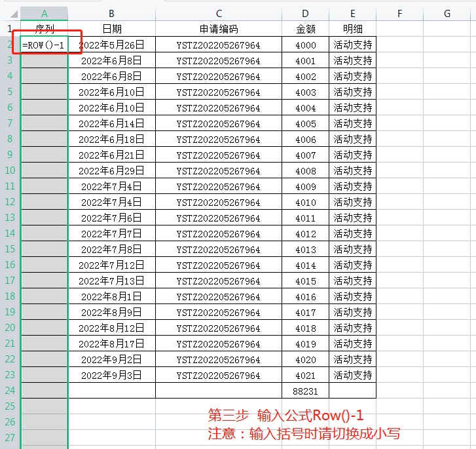The width and height of the screenshot is (476, 449).
Task: Select column E header
Action: [x=352, y=14]
